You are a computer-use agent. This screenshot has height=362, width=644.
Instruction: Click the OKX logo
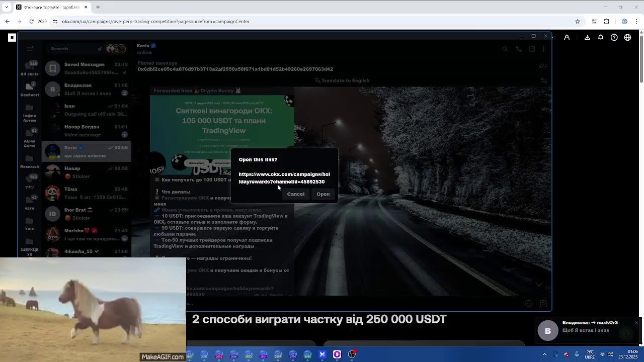12,37
